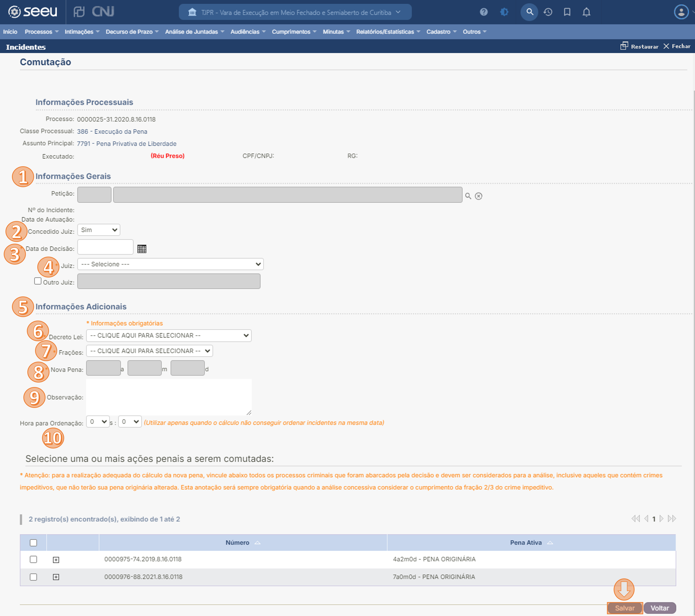Restore the Incidentes window
Viewport: 695px width, 616px height.
[639, 46]
